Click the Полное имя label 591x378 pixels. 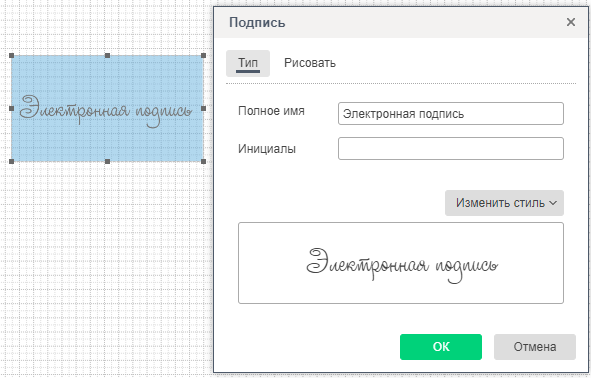click(x=271, y=111)
